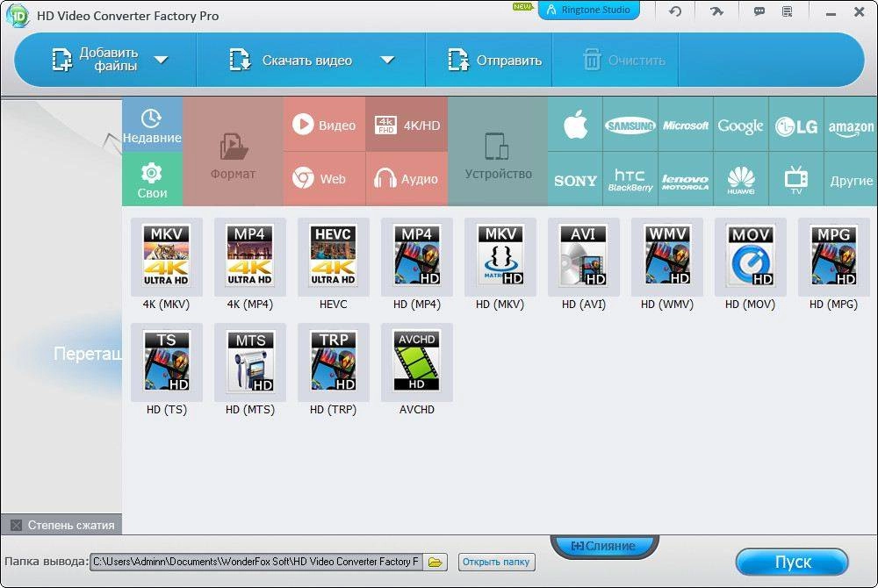Click the output folder path field
The height and width of the screenshot is (588, 878).
point(256,561)
